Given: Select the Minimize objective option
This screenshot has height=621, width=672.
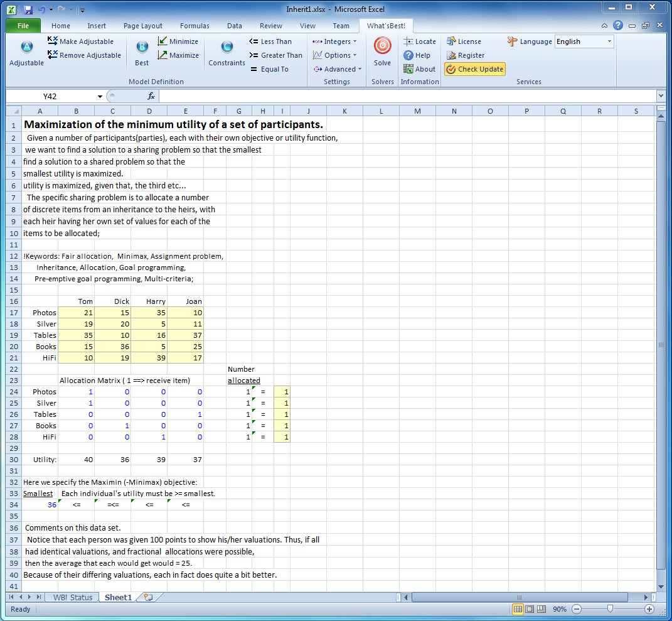Looking at the screenshot, I should [178, 41].
